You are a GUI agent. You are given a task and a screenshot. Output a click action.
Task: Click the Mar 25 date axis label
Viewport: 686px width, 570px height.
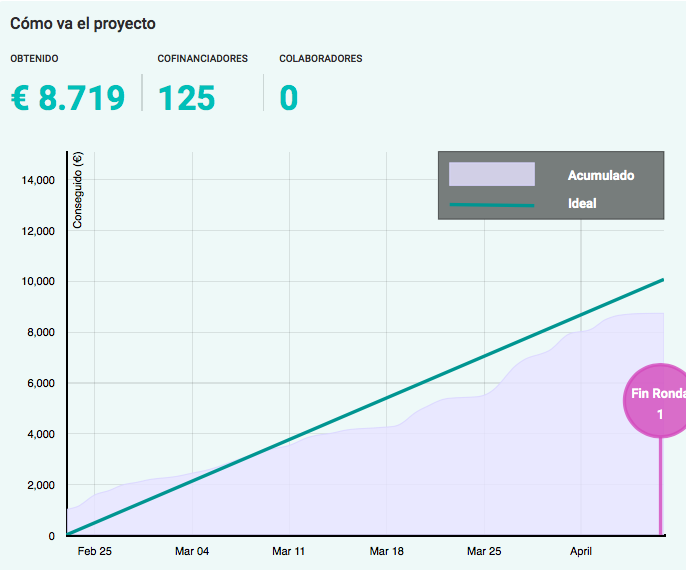[x=484, y=551]
